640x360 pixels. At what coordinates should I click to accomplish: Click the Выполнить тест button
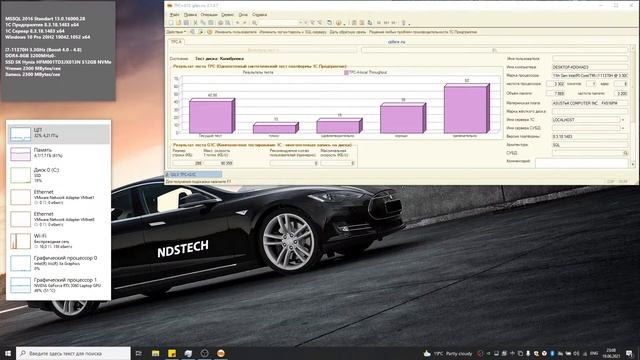click(263, 50)
